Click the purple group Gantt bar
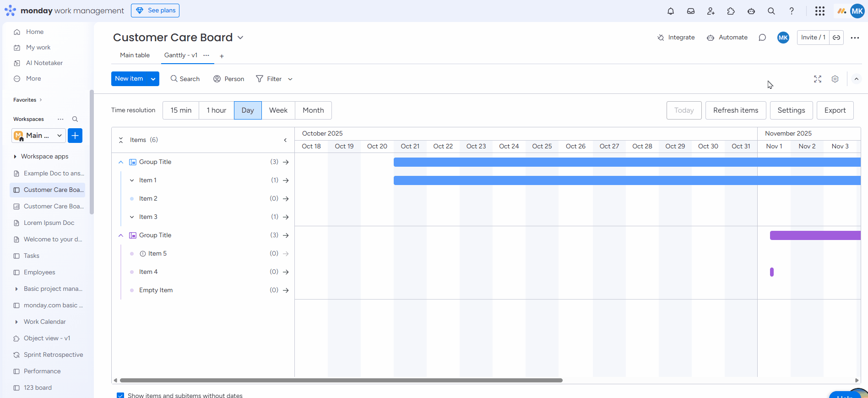 [815, 235]
